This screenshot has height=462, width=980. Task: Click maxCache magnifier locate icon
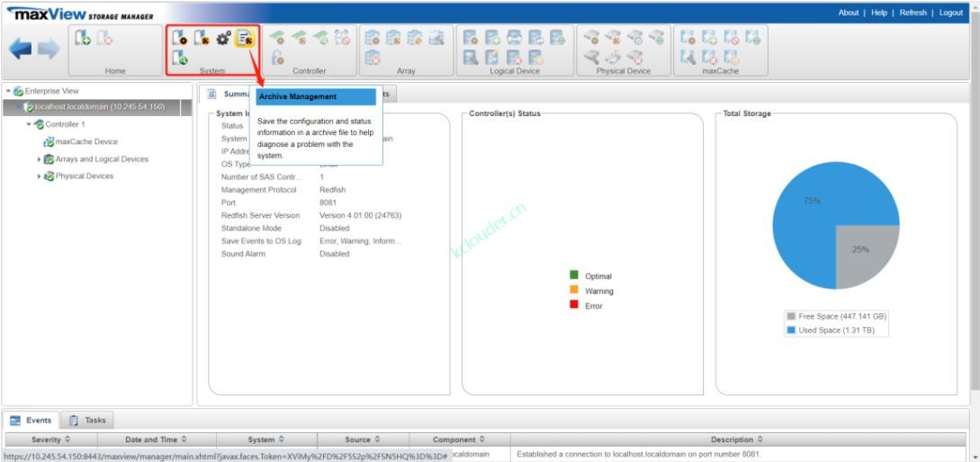pyautogui.click(x=688, y=59)
